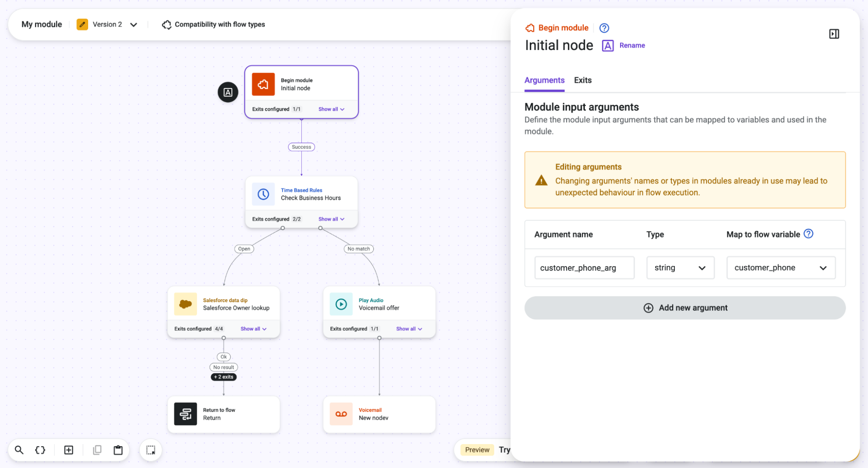Select the Play Audio node icon

click(341, 304)
